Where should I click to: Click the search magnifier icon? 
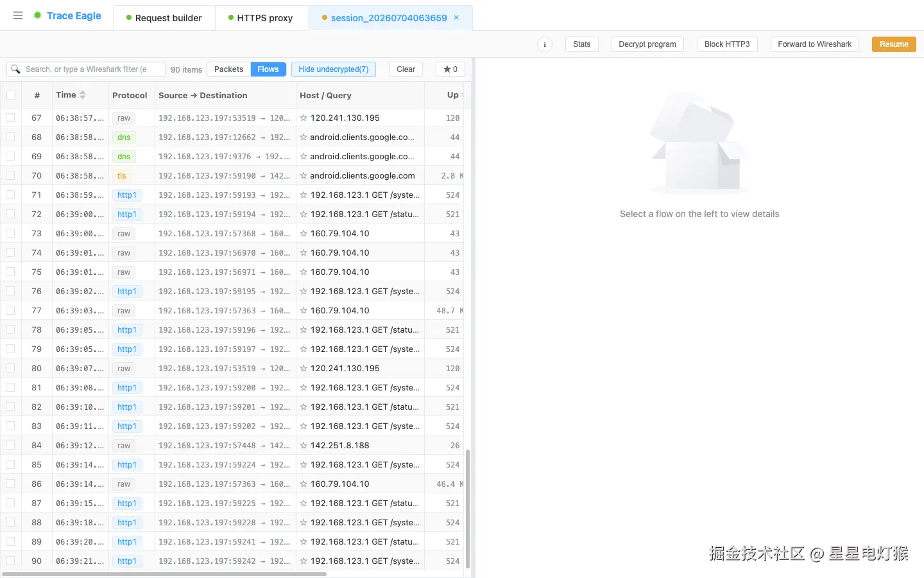point(16,69)
